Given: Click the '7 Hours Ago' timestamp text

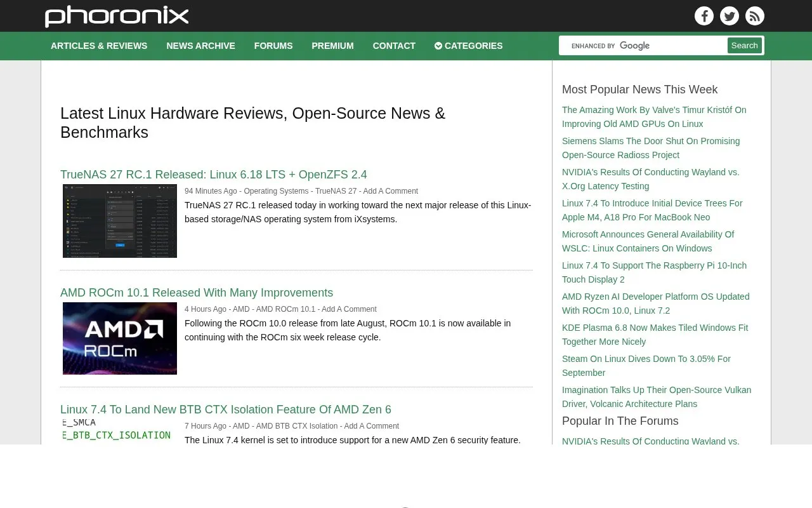Looking at the screenshot, I should (206, 426).
